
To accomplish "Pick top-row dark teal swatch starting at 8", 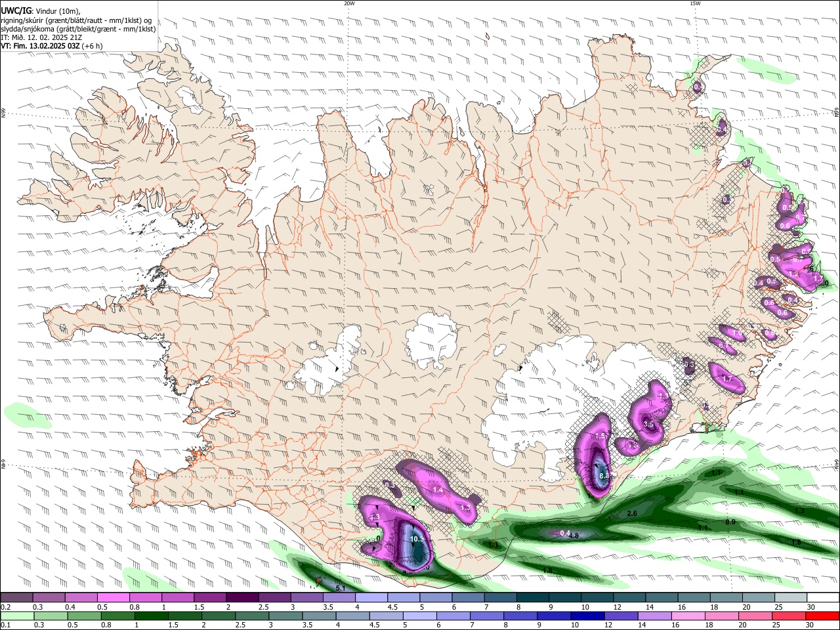I will [x=533, y=598].
